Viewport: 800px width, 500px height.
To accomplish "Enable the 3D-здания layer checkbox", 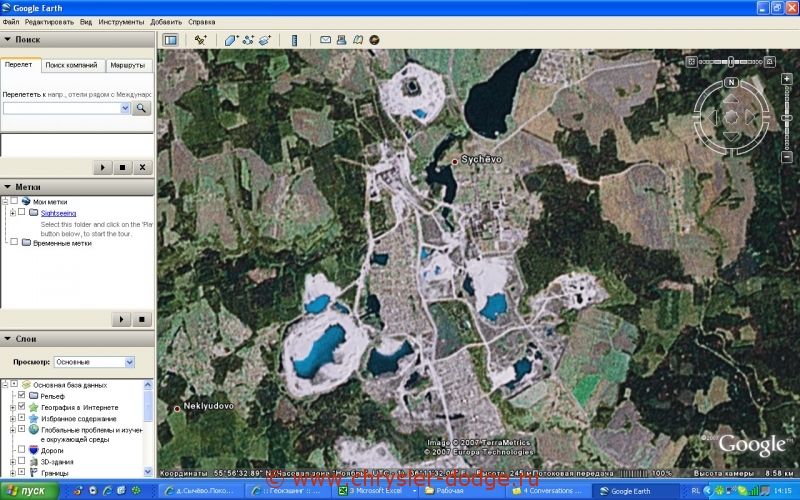I will (21, 461).
